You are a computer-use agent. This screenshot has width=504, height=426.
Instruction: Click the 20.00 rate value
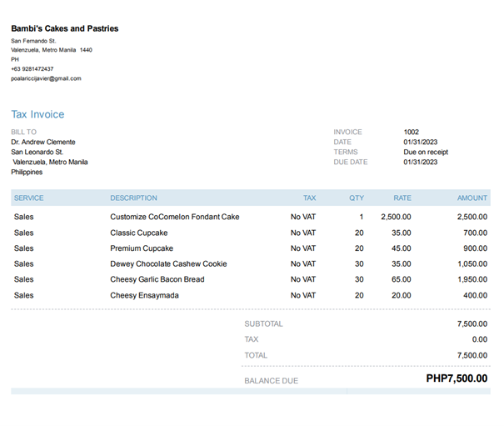click(x=402, y=295)
